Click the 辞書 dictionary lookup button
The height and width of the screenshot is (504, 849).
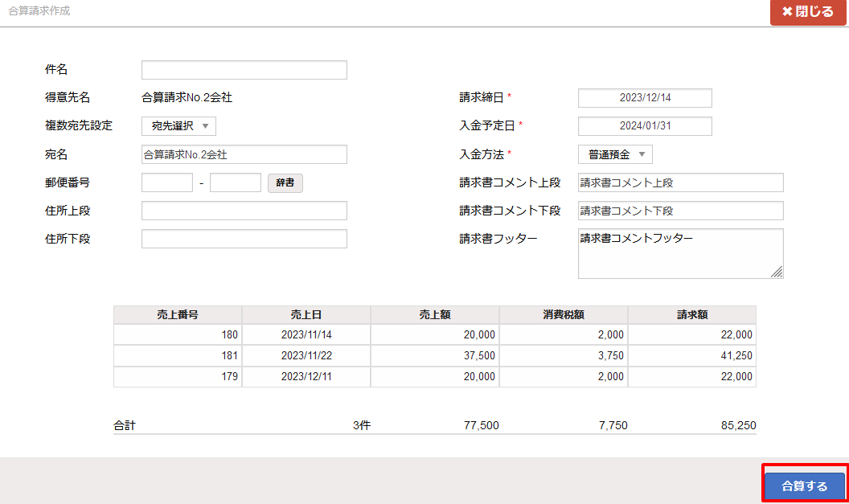[285, 182]
